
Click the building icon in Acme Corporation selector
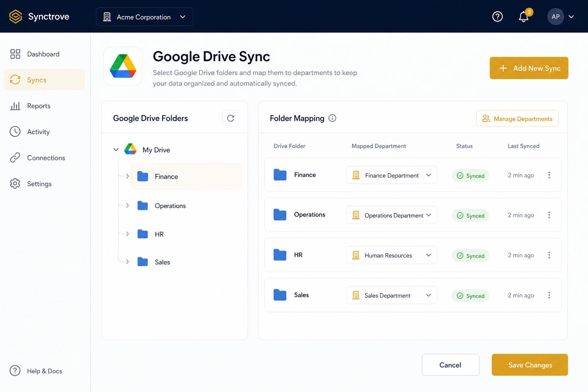point(107,17)
